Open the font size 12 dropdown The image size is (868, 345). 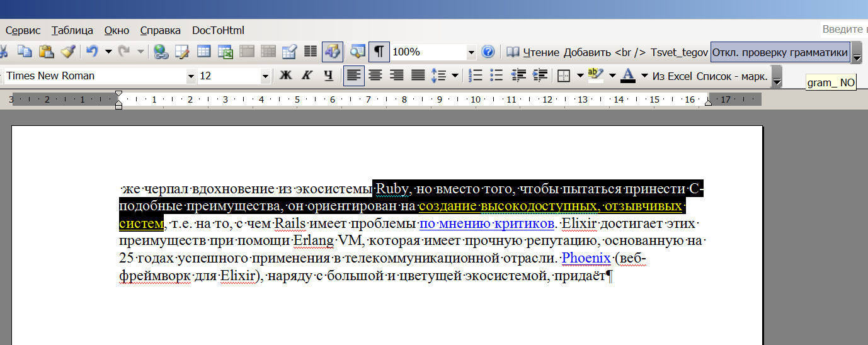tap(265, 76)
